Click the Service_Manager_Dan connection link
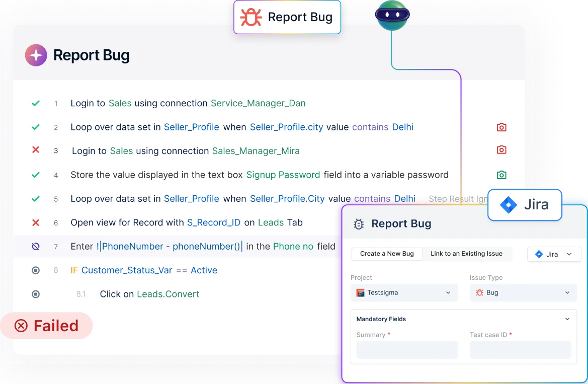This screenshot has height=384, width=588. pyautogui.click(x=258, y=103)
